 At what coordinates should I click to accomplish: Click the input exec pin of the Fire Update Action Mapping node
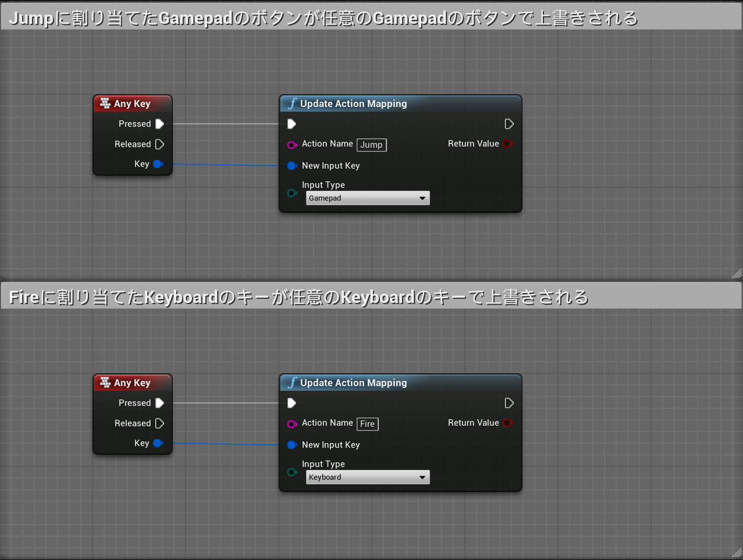pyautogui.click(x=292, y=403)
